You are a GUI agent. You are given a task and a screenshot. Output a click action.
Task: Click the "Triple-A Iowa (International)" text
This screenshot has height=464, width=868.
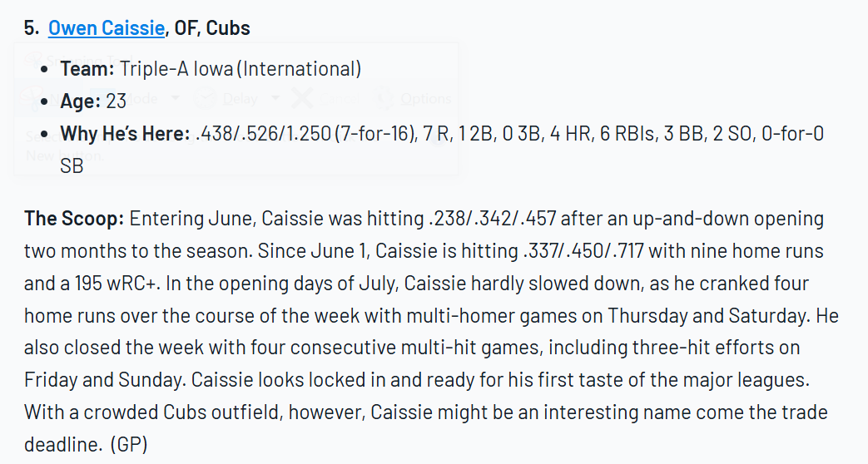pos(241,69)
